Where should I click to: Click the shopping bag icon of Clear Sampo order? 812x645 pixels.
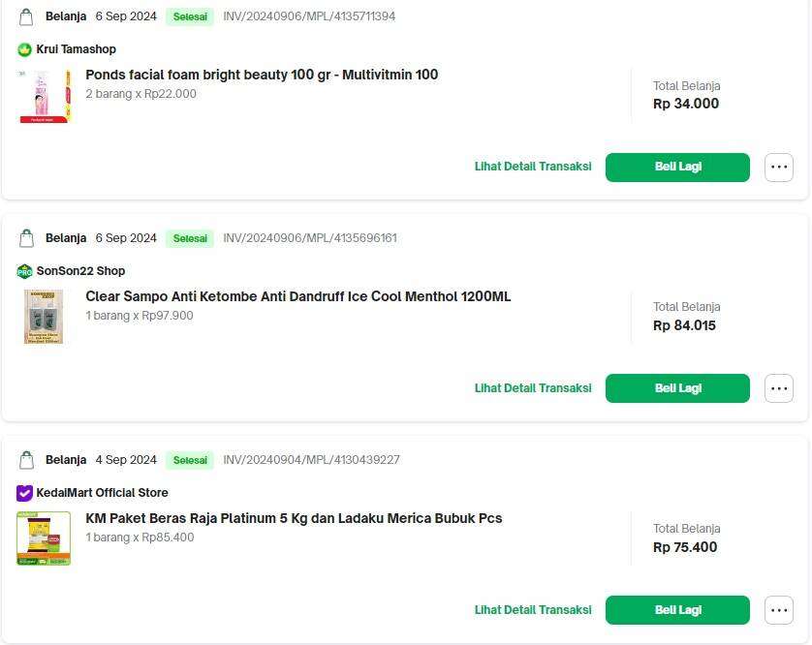(26, 238)
